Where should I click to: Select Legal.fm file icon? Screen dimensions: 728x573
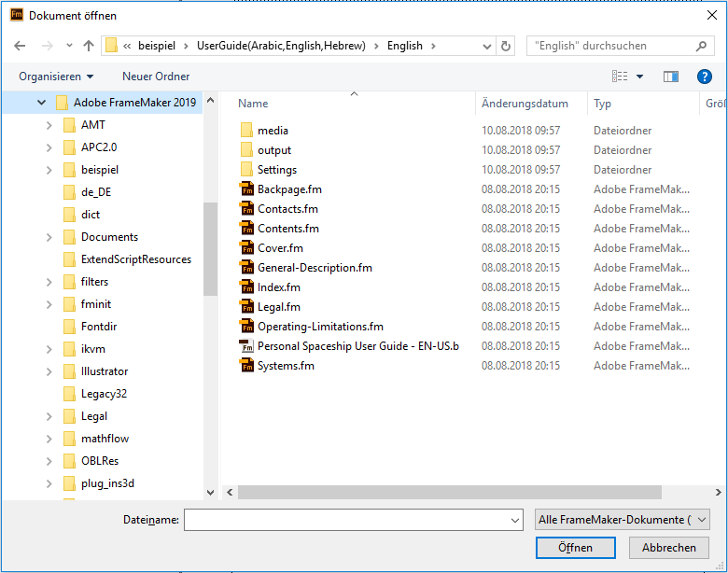click(246, 306)
